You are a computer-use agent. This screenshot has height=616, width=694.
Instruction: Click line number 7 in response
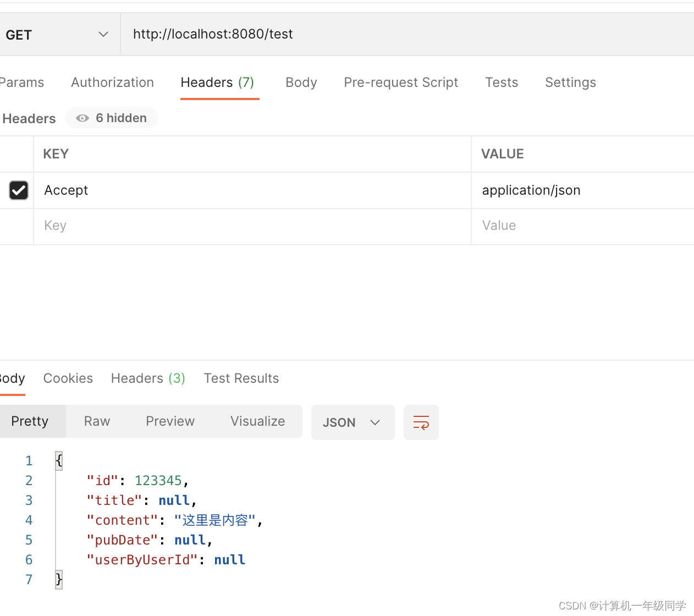29,580
